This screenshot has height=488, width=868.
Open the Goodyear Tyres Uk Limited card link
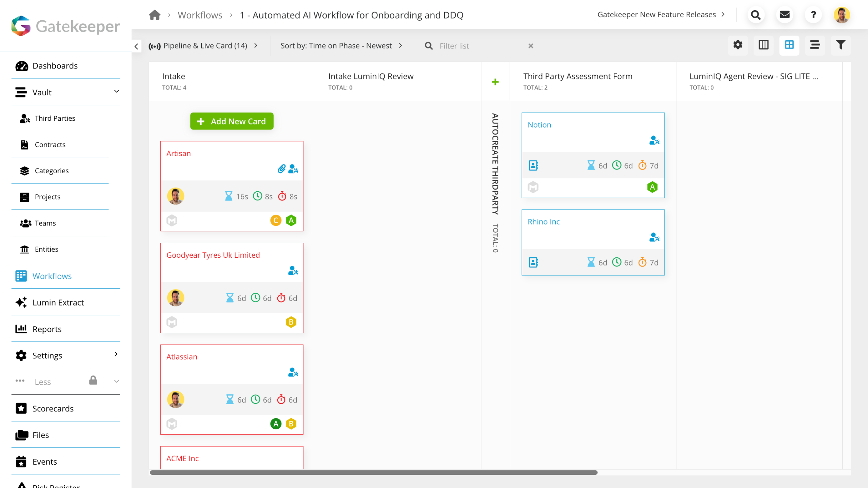click(213, 255)
